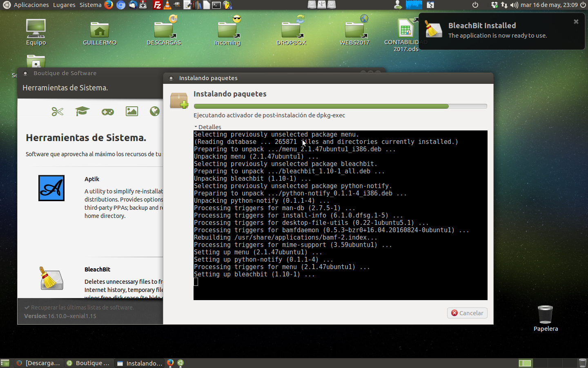Open the USB drive mount icon

(322, 4)
